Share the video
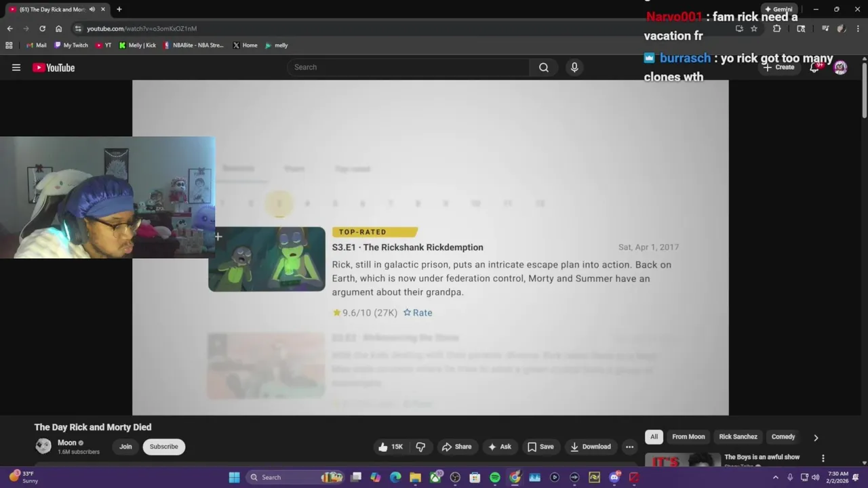Image resolution: width=868 pixels, height=488 pixels. click(x=456, y=447)
